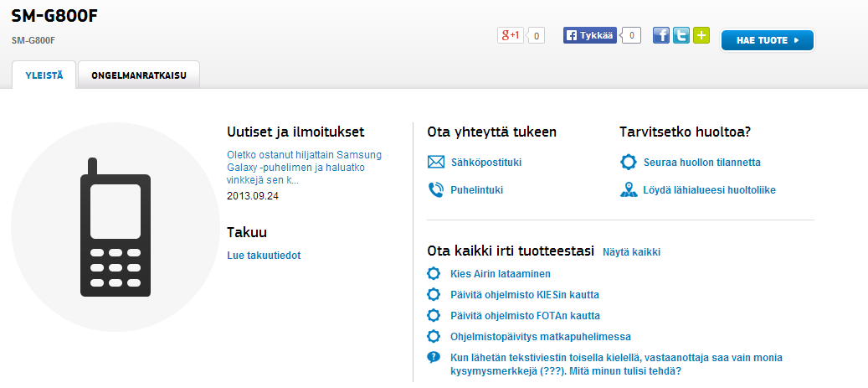Click the phone support handset icon

(435, 190)
